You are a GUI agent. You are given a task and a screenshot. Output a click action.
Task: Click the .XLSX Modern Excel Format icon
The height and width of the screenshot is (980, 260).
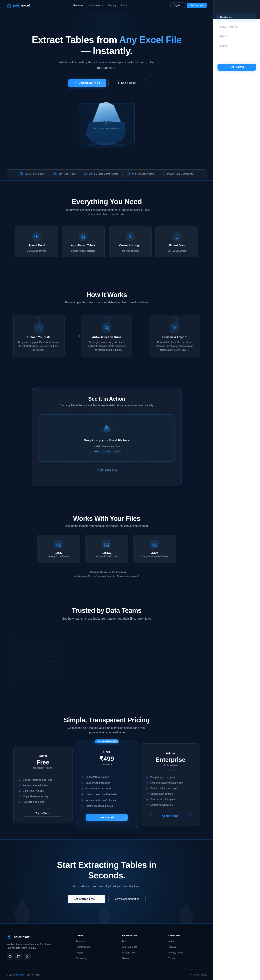[x=107, y=545]
